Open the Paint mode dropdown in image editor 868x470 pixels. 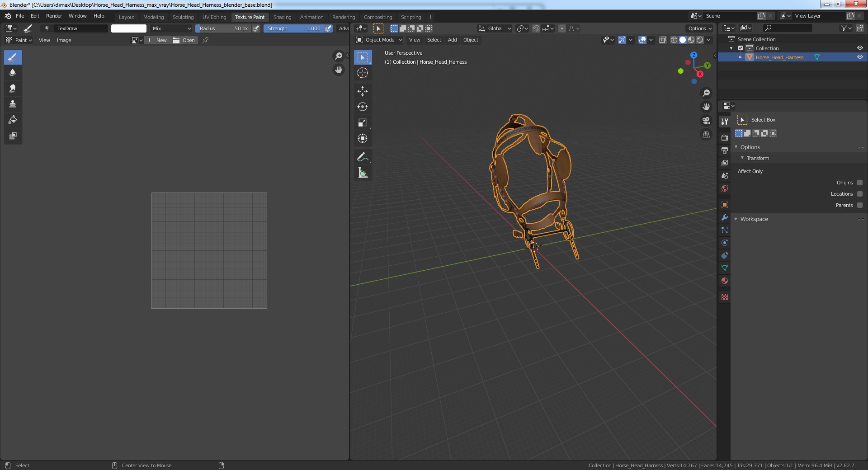click(x=19, y=40)
